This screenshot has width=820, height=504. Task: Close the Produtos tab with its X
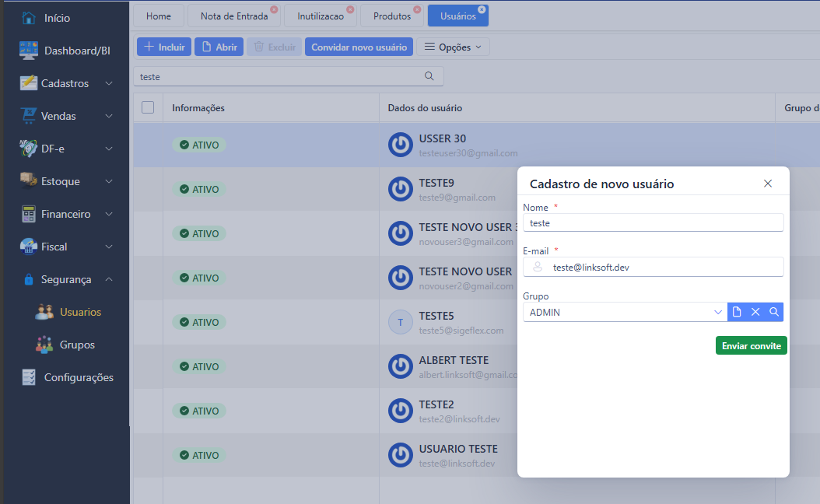tap(417, 10)
